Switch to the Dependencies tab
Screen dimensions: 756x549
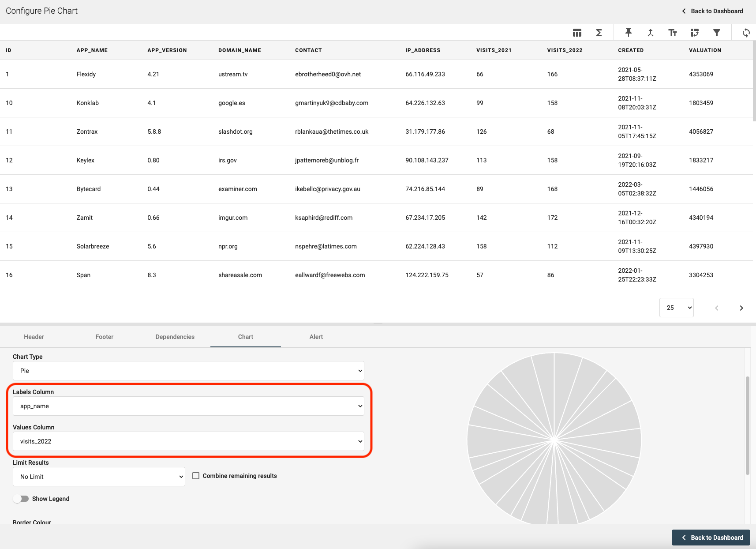coord(175,337)
